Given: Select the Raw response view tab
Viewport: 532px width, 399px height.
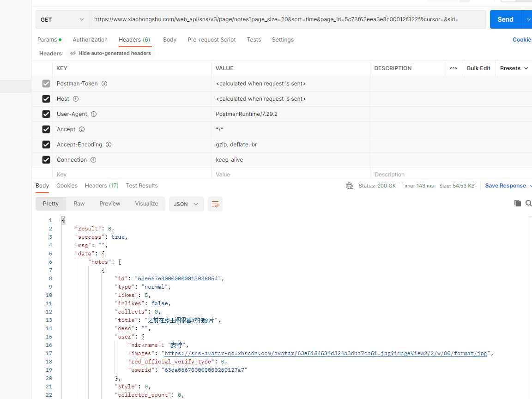Looking at the screenshot, I should (x=79, y=204).
